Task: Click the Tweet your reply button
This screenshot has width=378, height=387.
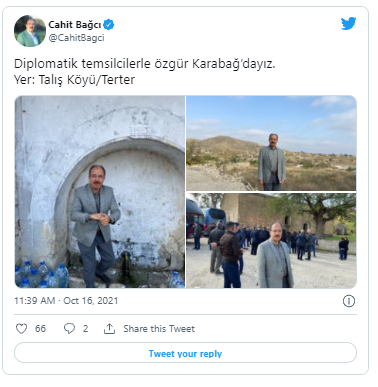Action: 185,353
